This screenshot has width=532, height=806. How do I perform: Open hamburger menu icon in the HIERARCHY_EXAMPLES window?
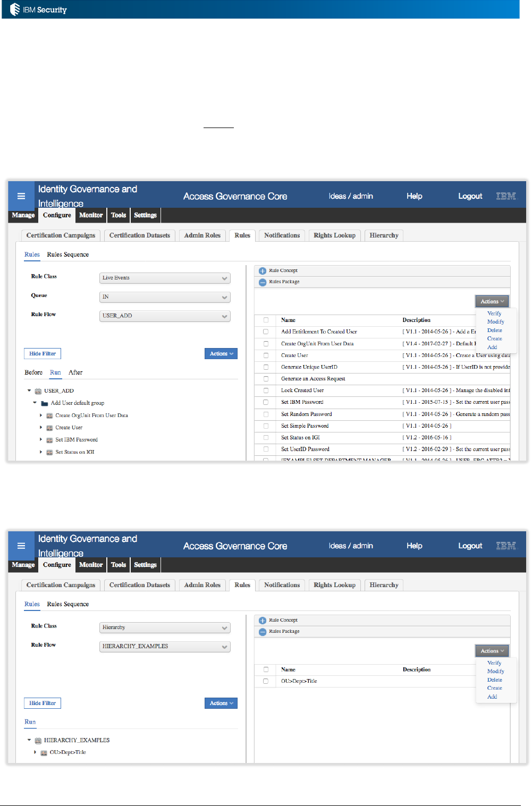coord(21,546)
